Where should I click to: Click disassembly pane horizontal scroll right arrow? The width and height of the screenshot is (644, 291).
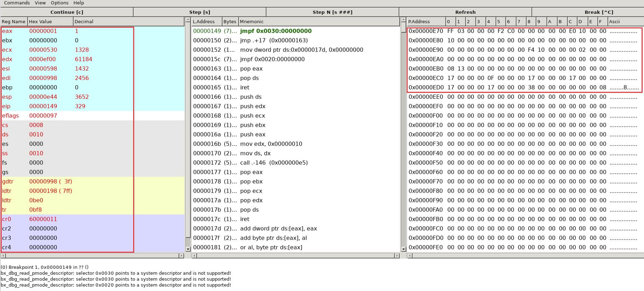tap(397, 256)
